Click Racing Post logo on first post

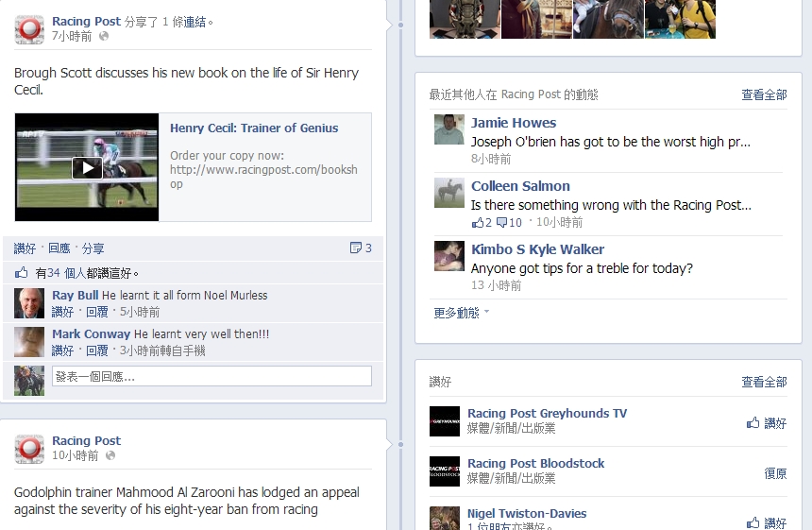click(x=29, y=29)
